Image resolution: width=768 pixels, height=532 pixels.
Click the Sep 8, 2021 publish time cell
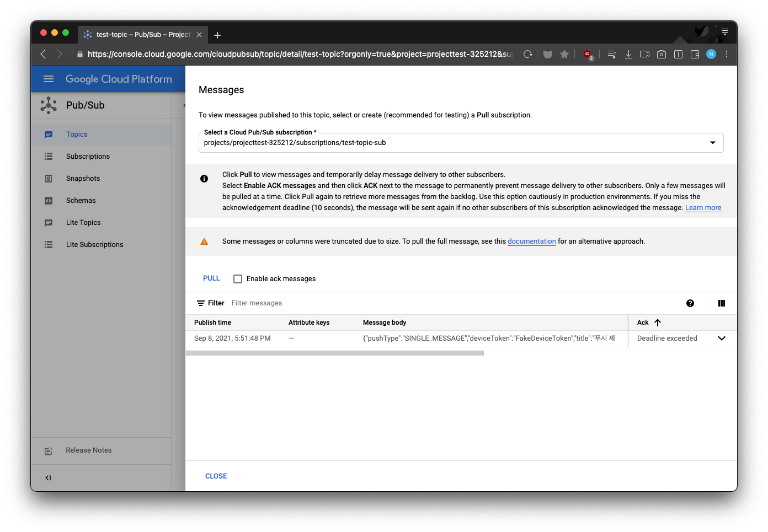[x=232, y=338]
